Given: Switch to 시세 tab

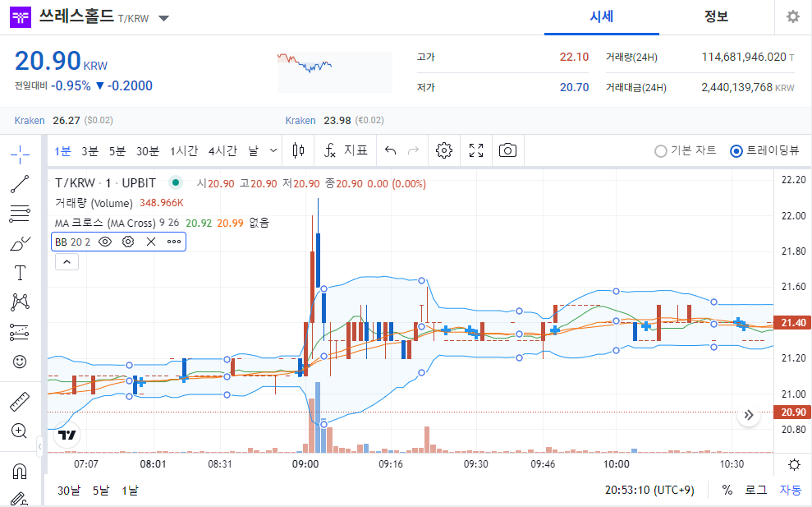Looking at the screenshot, I should (601, 16).
